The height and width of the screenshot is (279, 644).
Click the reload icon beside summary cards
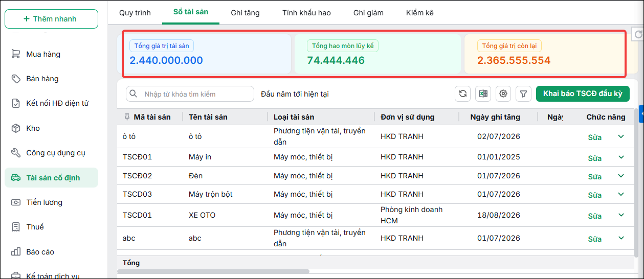(x=638, y=35)
